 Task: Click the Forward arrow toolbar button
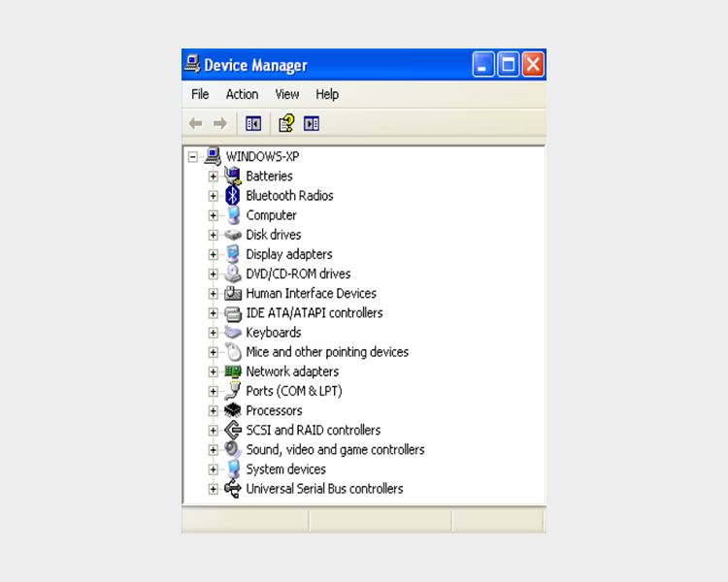pos(219,123)
